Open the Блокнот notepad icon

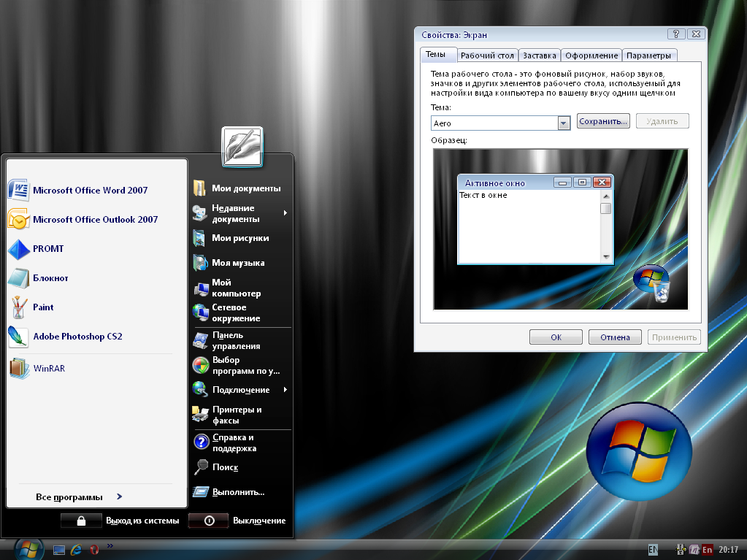(19, 278)
